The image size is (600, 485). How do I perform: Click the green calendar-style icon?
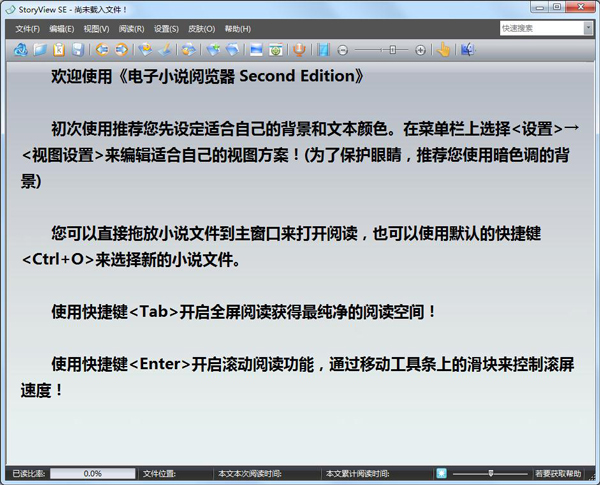pyautogui.click(x=276, y=50)
